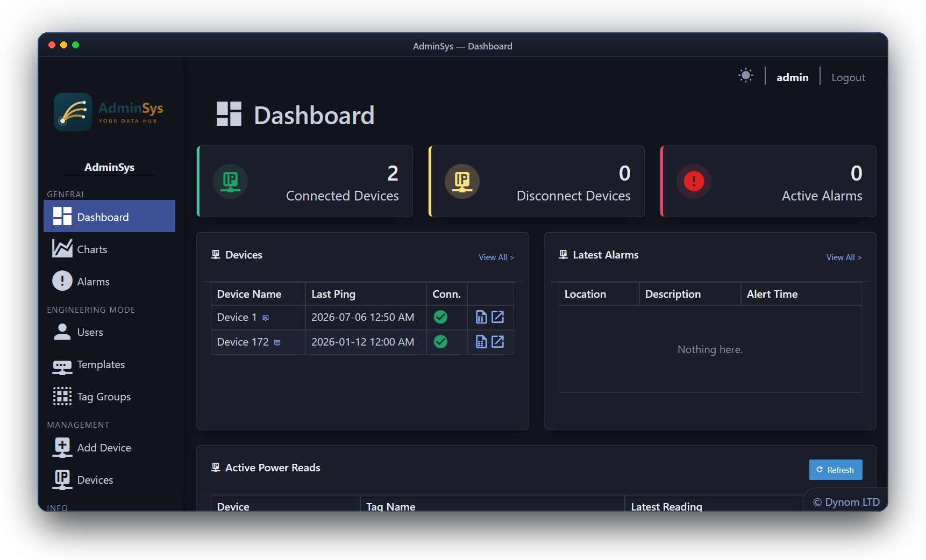View all alarms in Latest Alarms panel
Viewport: 926px width, 560px height.
844,257
